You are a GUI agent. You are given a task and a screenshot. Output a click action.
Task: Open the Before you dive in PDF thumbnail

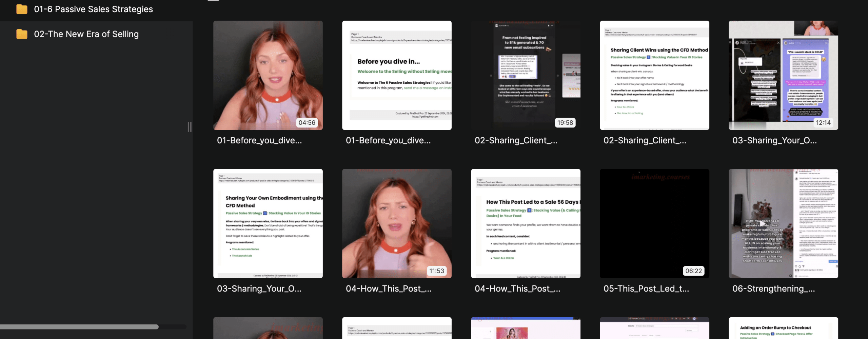tap(396, 75)
